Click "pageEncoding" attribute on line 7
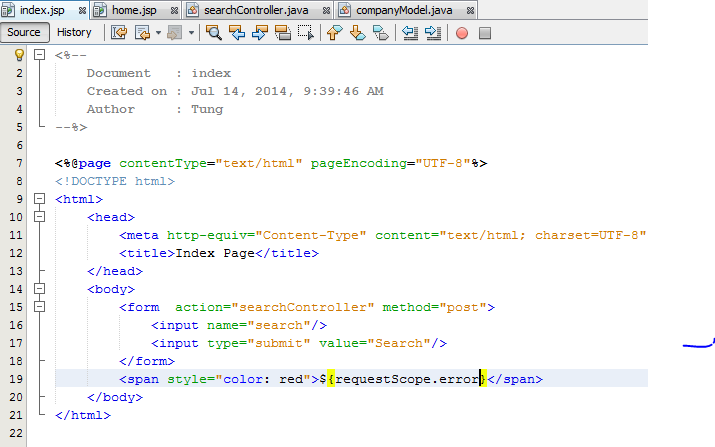Screen dimensions: 715x447 358,163
